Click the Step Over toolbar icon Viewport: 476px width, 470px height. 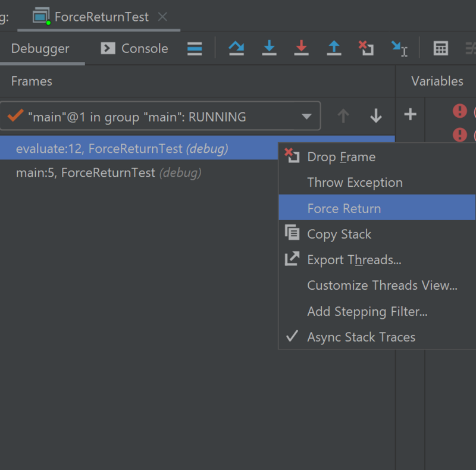click(236, 48)
